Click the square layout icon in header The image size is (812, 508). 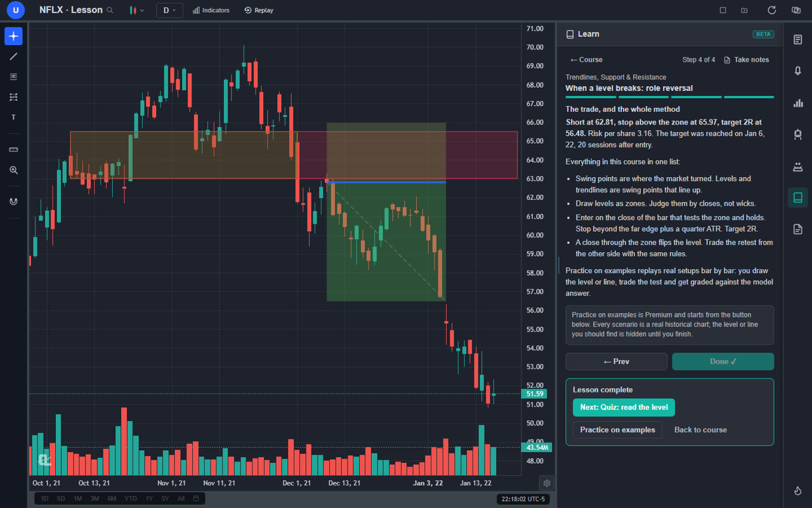point(723,10)
